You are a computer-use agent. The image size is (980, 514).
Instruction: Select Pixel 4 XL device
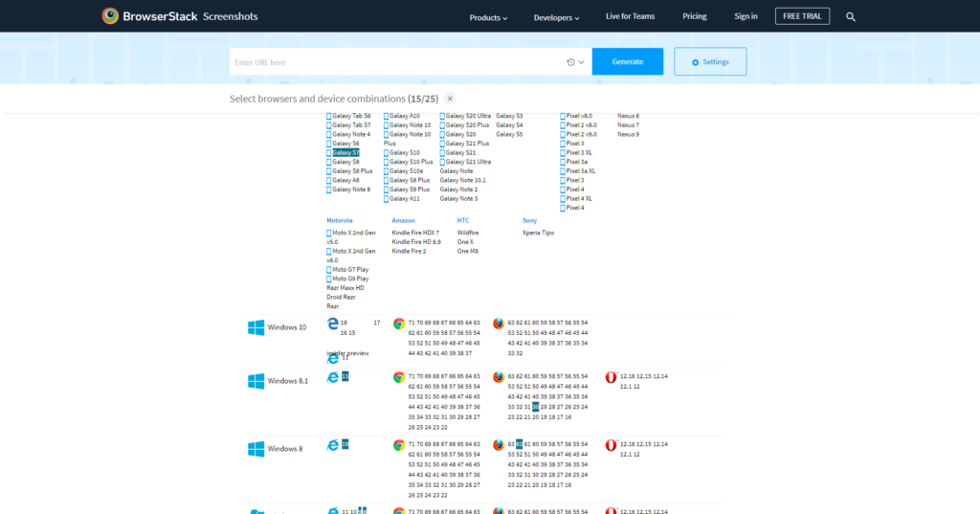[x=579, y=199]
